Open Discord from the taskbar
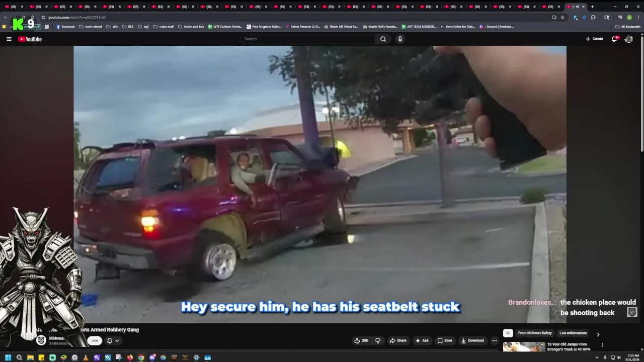Image resolution: width=644 pixels, height=362 pixels. point(152,357)
